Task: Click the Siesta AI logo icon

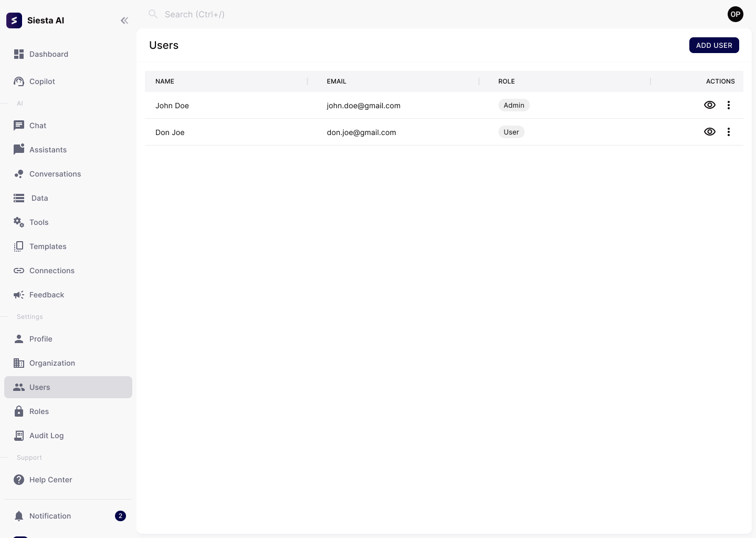Action: (x=14, y=20)
